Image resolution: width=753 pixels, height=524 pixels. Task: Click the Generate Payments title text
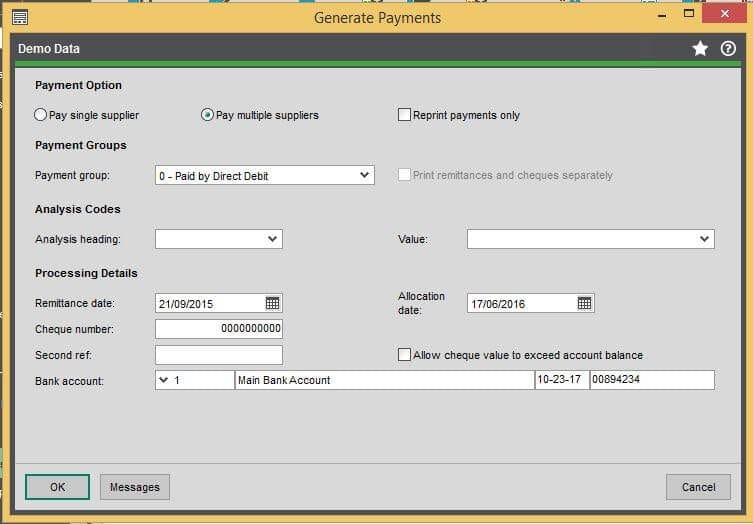[x=377, y=18]
